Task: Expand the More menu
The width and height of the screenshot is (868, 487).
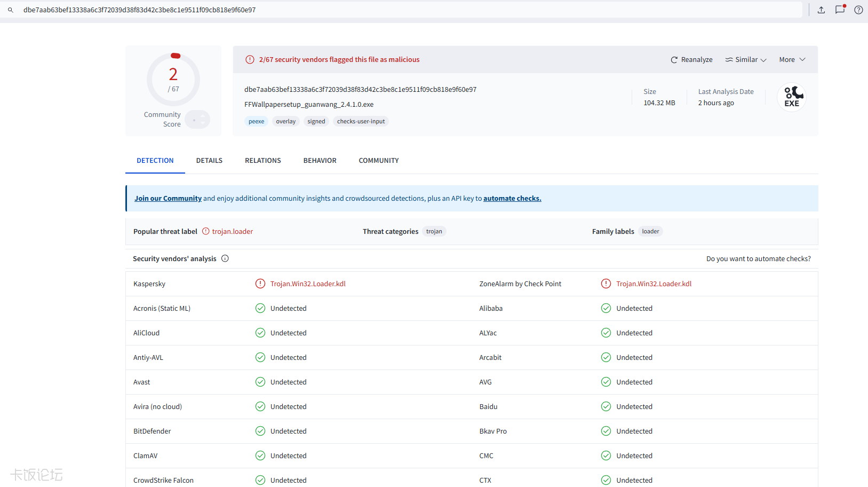Action: (x=792, y=60)
